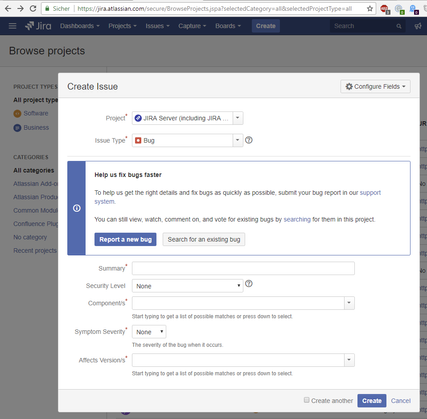This screenshot has width=427, height=419.
Task: Click Search for an existing bug button
Action: 204,239
